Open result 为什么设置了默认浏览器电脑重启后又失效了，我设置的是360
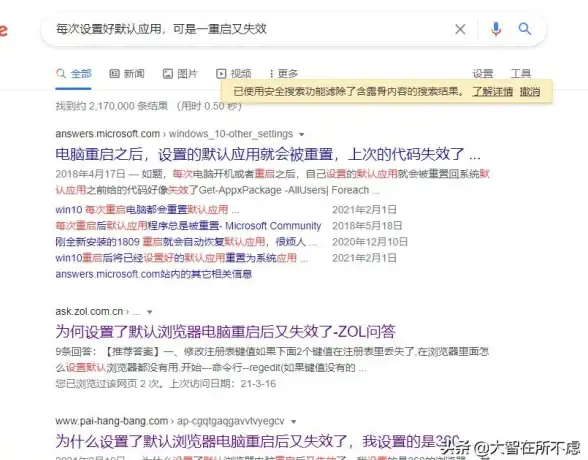This screenshot has height=460, width=588. point(257,441)
